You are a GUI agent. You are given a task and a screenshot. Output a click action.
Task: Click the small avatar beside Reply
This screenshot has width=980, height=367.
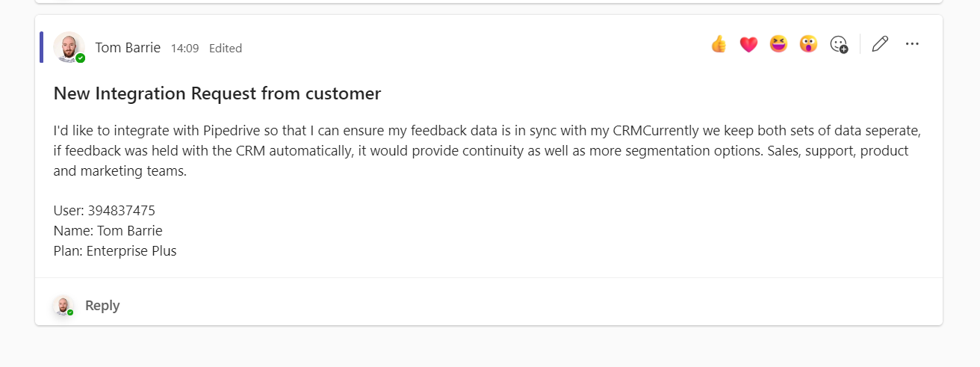pos(63,305)
